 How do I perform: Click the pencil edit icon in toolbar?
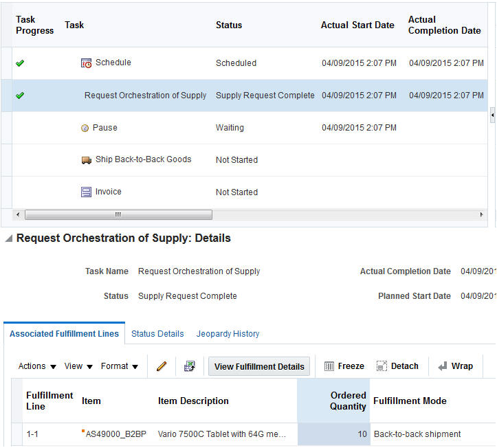162,366
